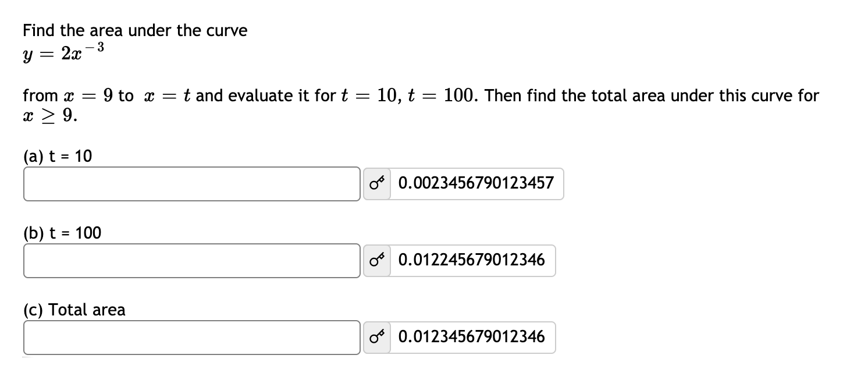Viewport: 868px width, 369px height.
Task: Click the key icon next to 0.012345679012346
Action: [x=376, y=338]
